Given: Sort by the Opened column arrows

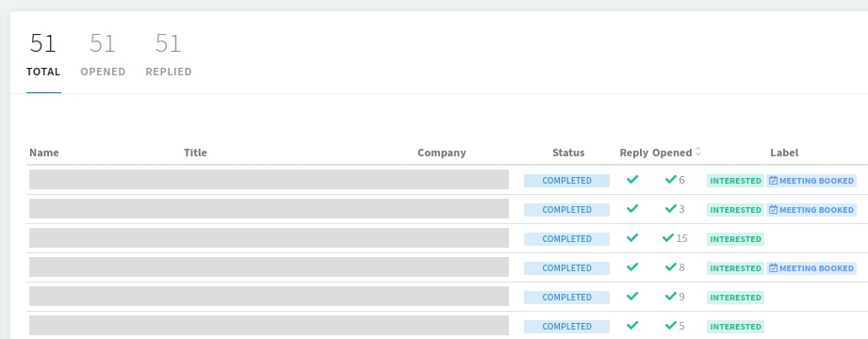Looking at the screenshot, I should tap(698, 152).
